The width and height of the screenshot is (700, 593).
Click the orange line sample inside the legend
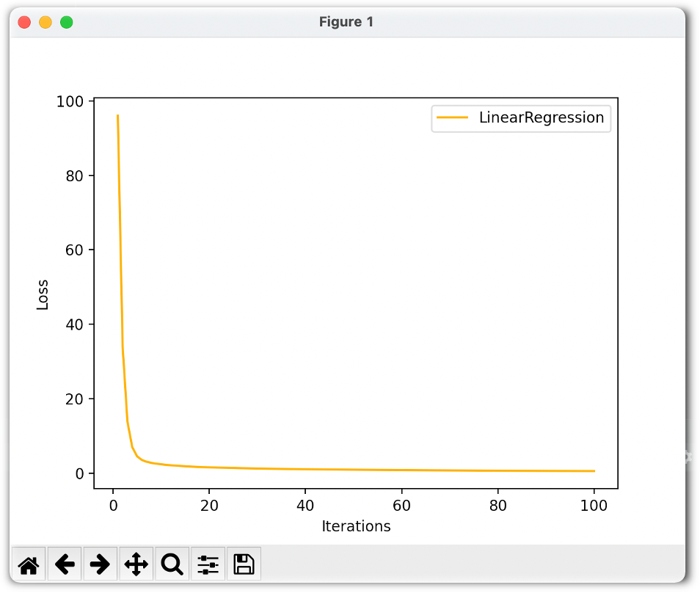coord(453,117)
